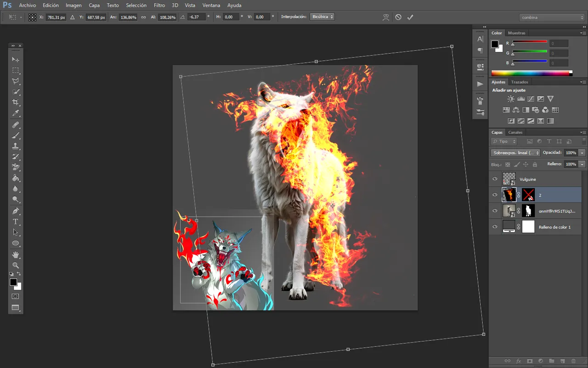This screenshot has height=368, width=588.
Task: Switch to Warp mode icon
Action: 386,17
